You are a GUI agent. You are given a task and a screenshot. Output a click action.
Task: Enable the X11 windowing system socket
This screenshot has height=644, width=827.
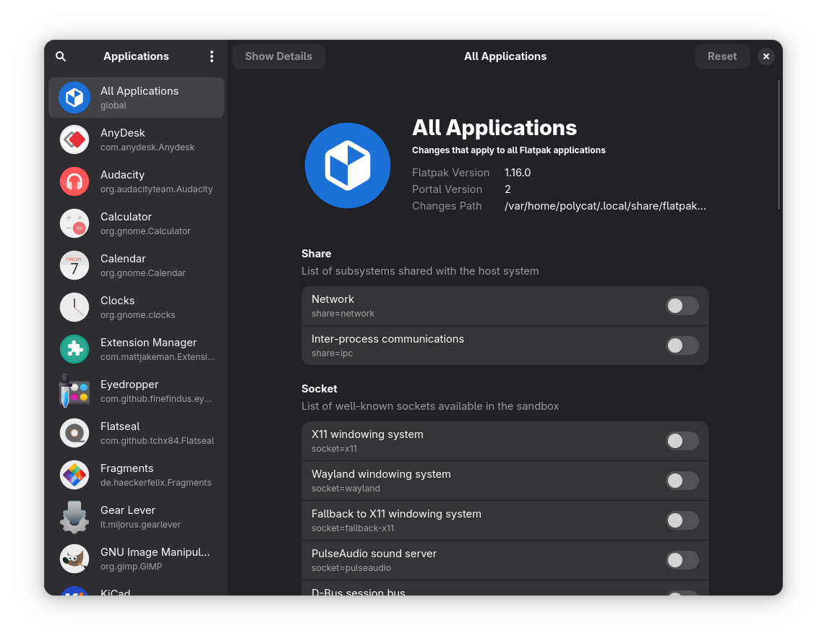[682, 441]
